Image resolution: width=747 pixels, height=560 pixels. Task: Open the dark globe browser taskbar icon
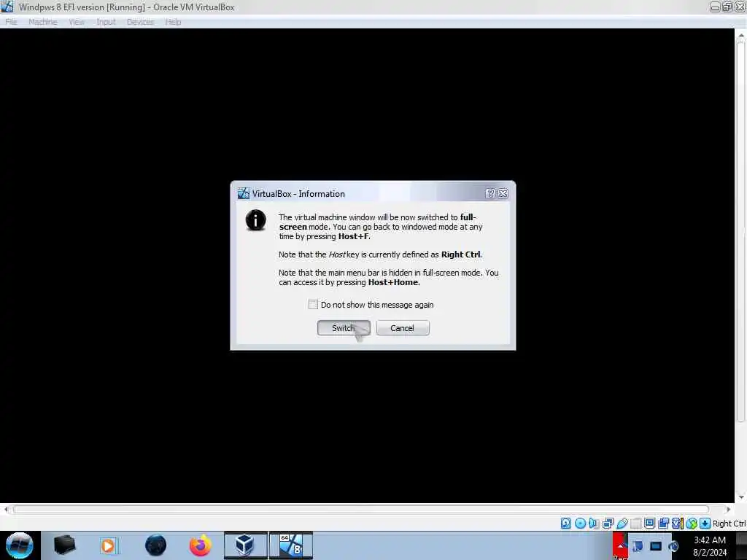(x=156, y=545)
